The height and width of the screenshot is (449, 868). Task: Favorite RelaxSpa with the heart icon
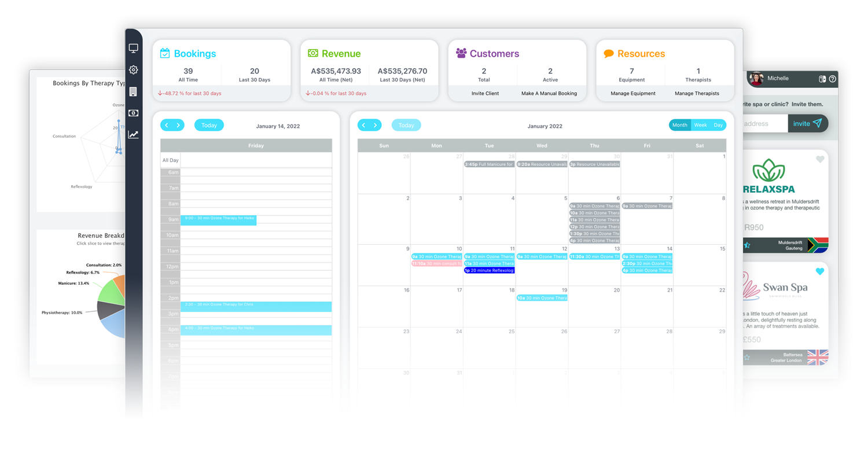point(820,159)
